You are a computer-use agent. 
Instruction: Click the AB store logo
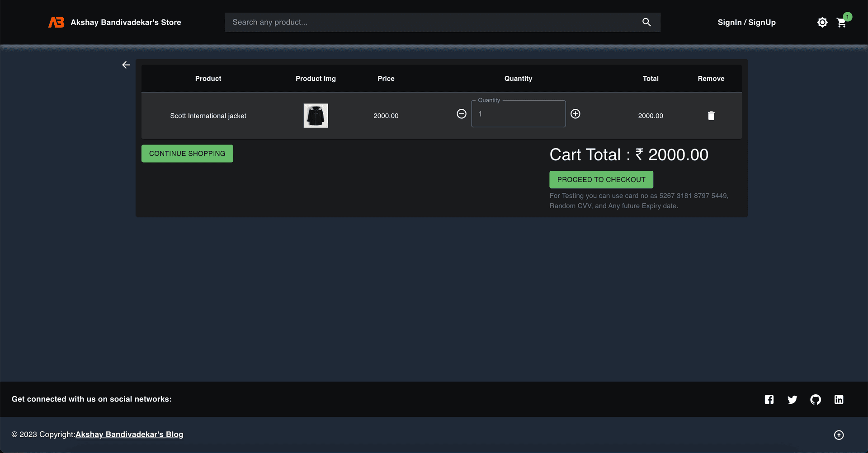(57, 22)
